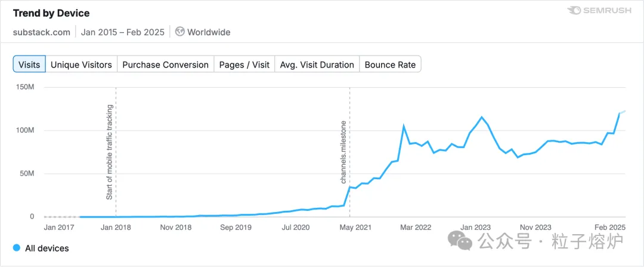Viewport: 644px width, 267px height.
Task: Click the Feb 2025 x-axis label
Action: [x=610, y=227]
